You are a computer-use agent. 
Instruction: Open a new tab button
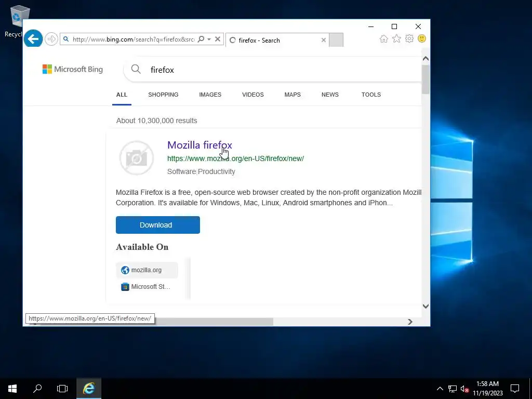coord(336,40)
